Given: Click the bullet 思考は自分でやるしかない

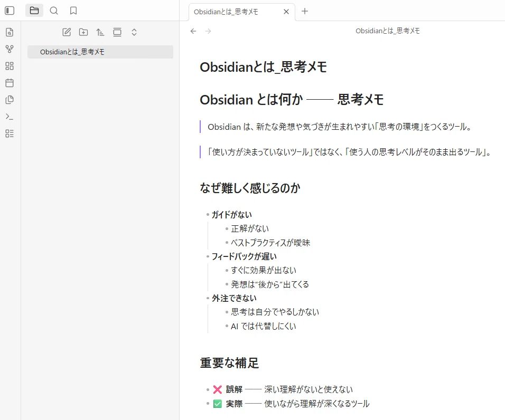Looking at the screenshot, I should click(x=275, y=312).
